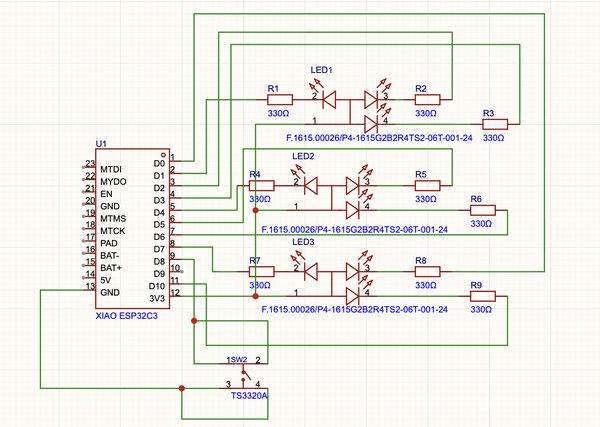This screenshot has height=427, width=600.
Task: Select the R6 resistor symbol
Action: pyautogui.click(x=483, y=210)
